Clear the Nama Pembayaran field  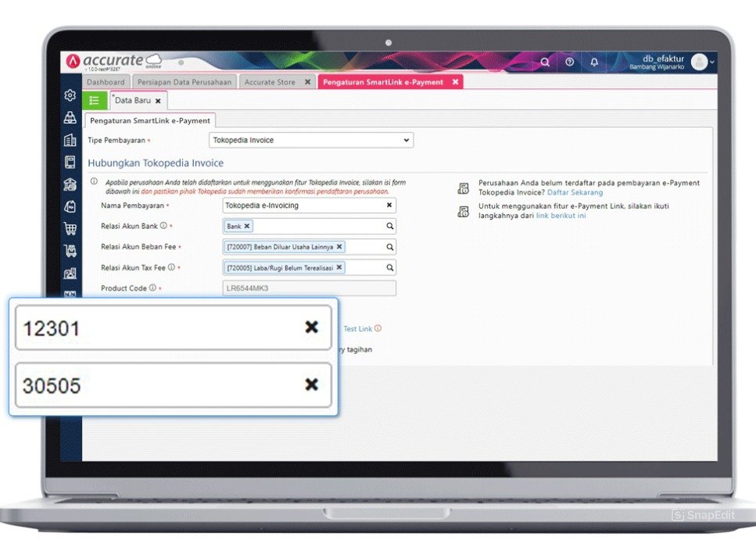click(x=389, y=206)
